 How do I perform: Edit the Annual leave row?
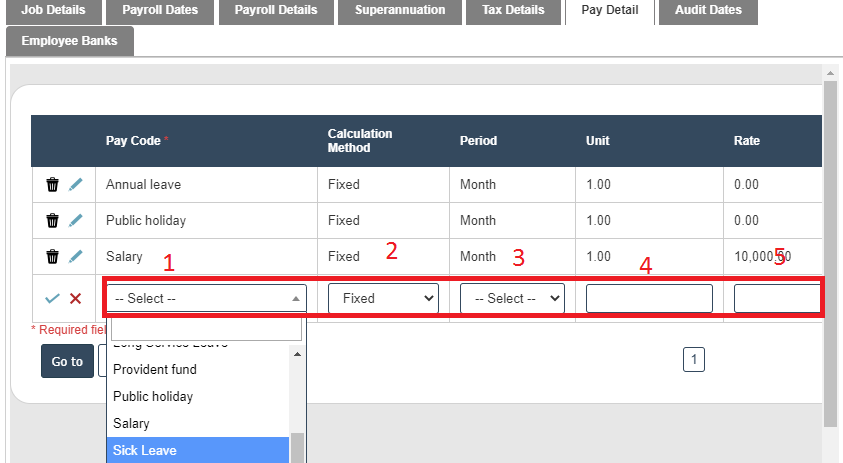[76, 185]
